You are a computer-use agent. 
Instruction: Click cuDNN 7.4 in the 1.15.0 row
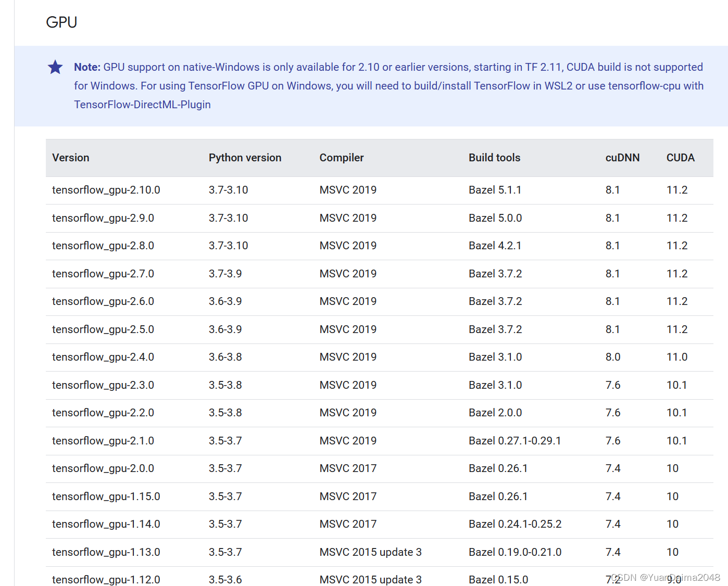(613, 496)
